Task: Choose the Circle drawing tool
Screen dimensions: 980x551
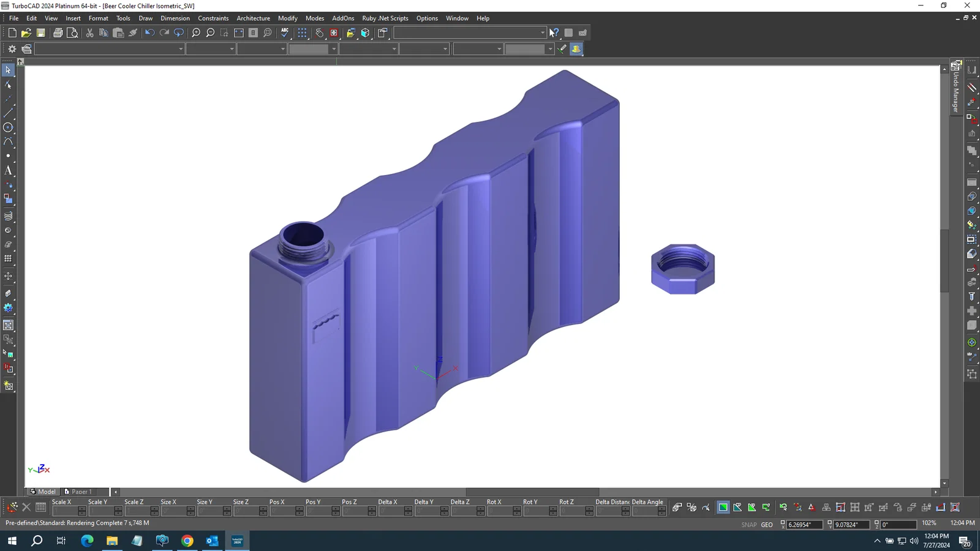Action: (8, 127)
